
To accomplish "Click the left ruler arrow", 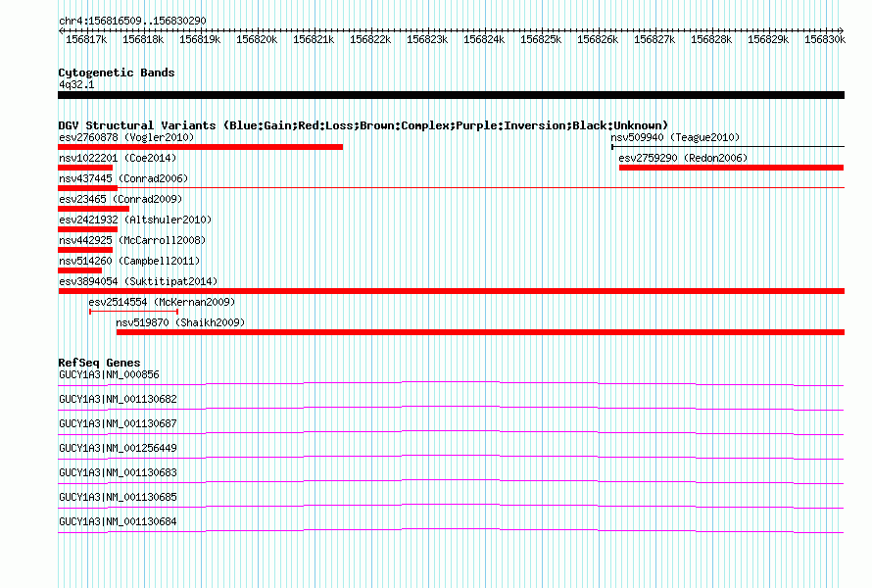I will pyautogui.click(x=61, y=30).
